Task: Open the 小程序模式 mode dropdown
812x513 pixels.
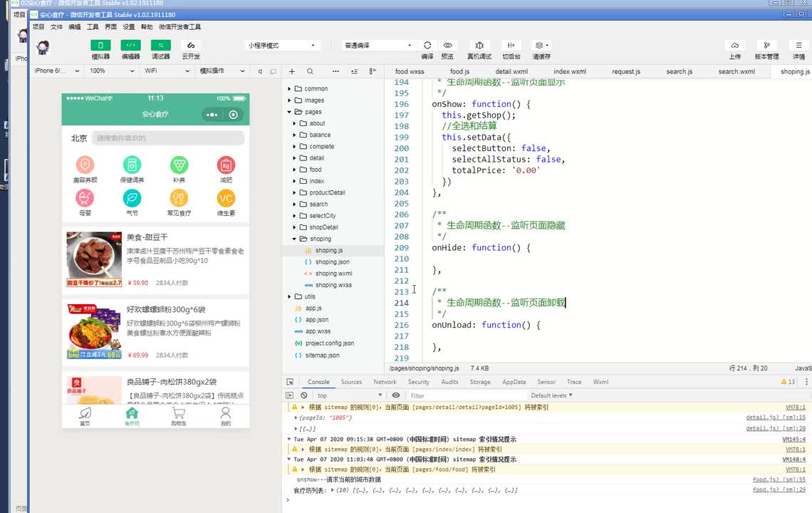Action: [281, 46]
